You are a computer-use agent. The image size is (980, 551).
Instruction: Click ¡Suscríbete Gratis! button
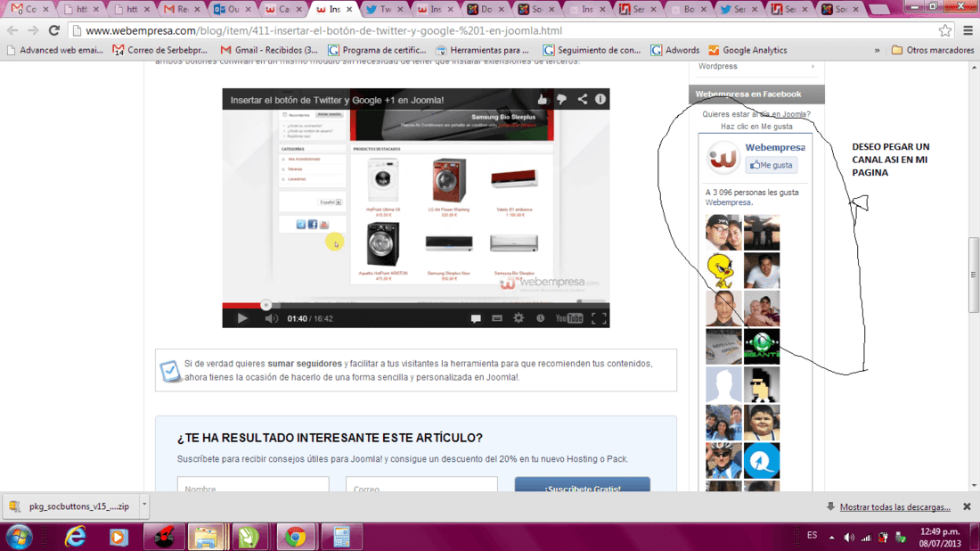(x=583, y=484)
